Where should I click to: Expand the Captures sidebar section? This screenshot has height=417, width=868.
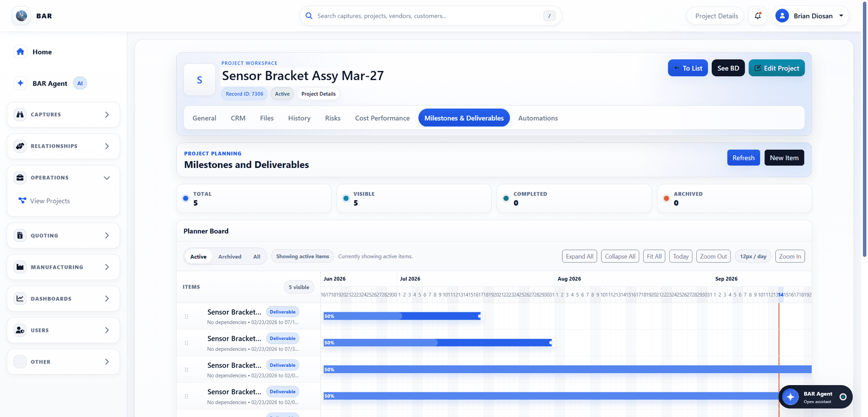pos(107,114)
